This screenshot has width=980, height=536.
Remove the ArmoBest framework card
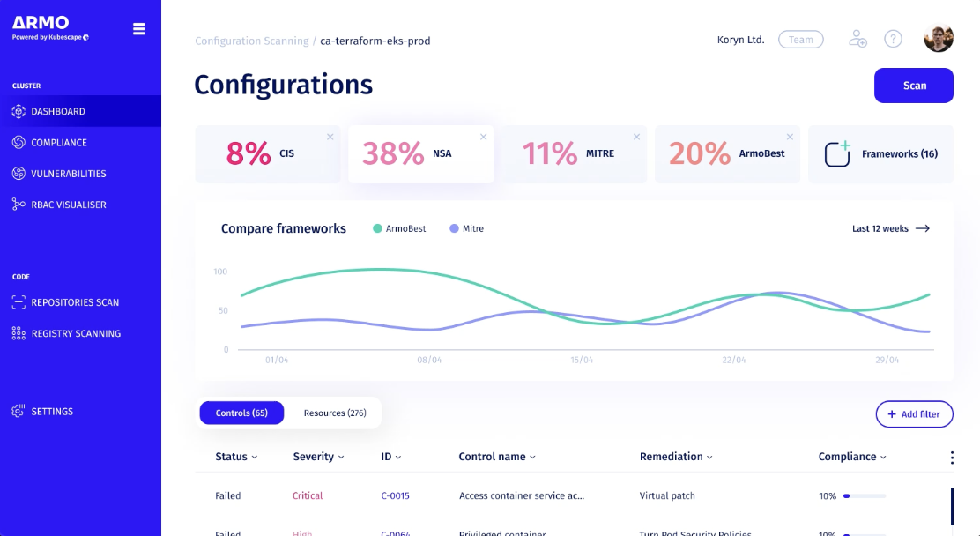click(790, 137)
